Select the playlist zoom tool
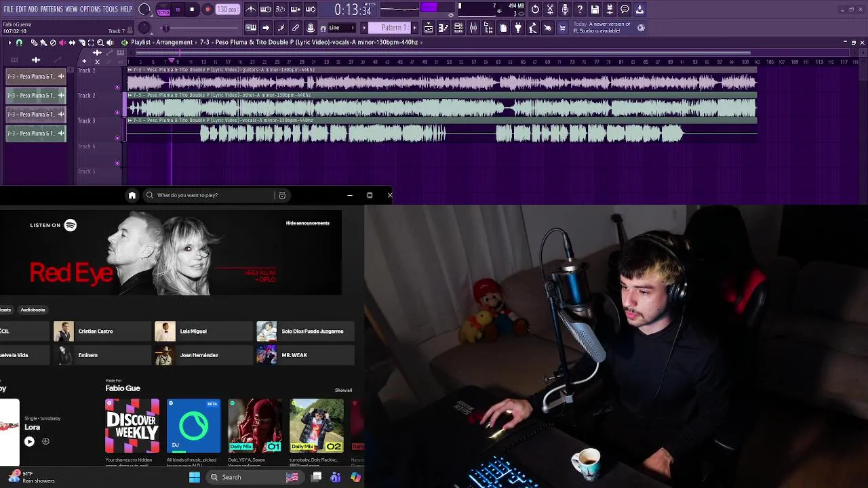The image size is (868, 488). click(x=100, y=43)
